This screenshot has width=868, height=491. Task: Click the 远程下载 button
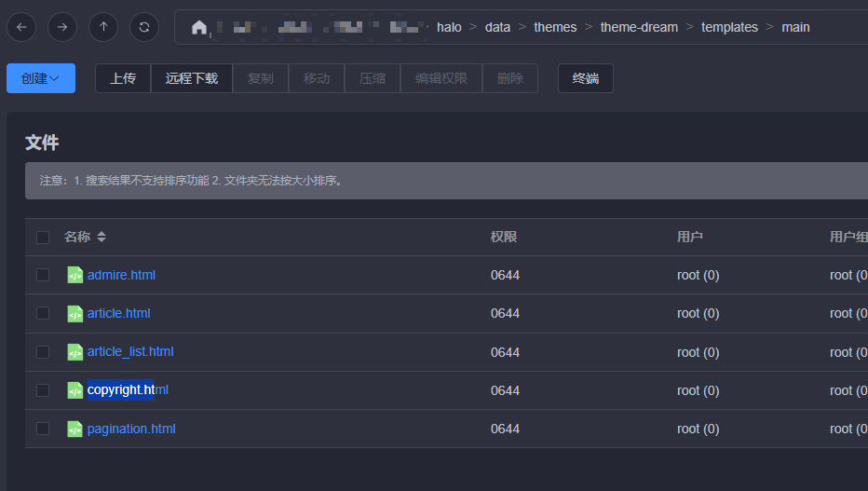point(192,78)
